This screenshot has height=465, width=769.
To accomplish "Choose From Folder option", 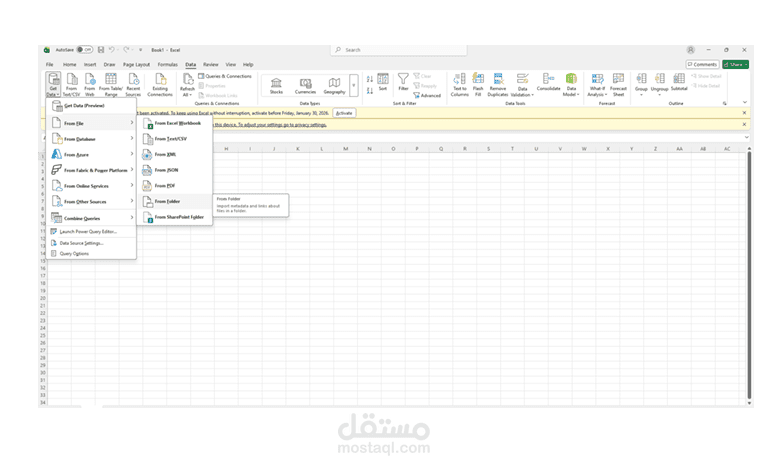I will [175, 202].
